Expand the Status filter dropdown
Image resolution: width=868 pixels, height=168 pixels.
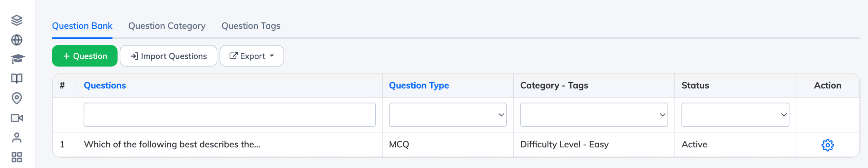[x=735, y=115]
